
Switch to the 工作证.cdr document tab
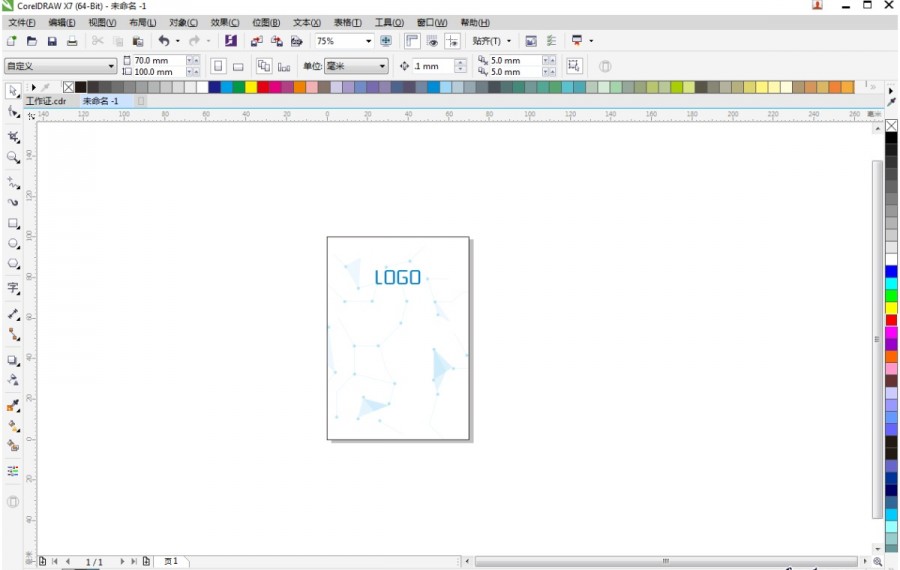point(46,101)
